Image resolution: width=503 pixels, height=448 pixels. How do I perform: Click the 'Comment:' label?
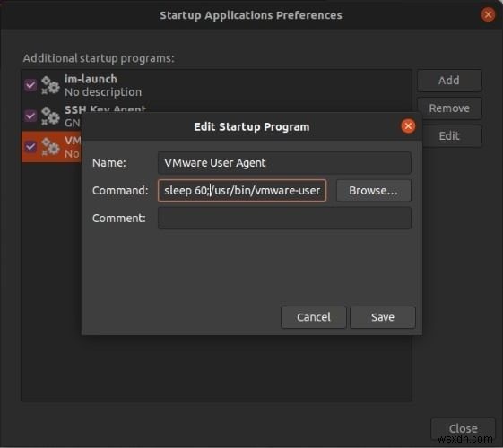pyautogui.click(x=119, y=219)
